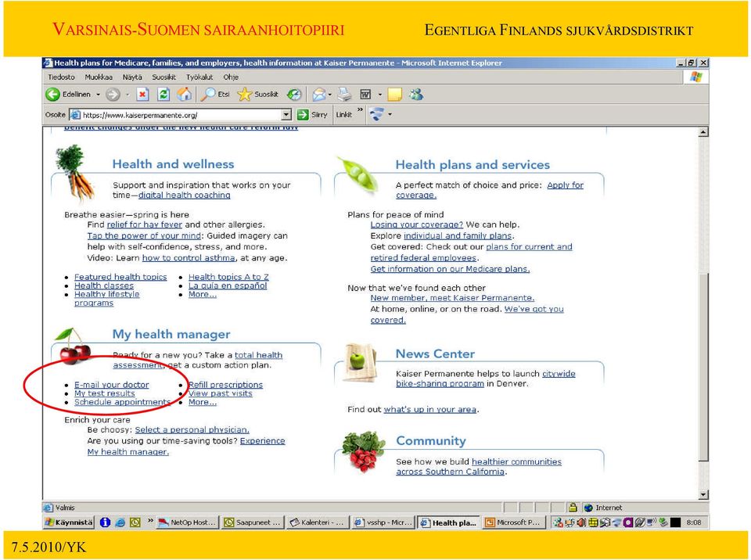The image size is (751, 560).
Task: Open the Forward button history dropdown arrow
Action: [x=128, y=95]
